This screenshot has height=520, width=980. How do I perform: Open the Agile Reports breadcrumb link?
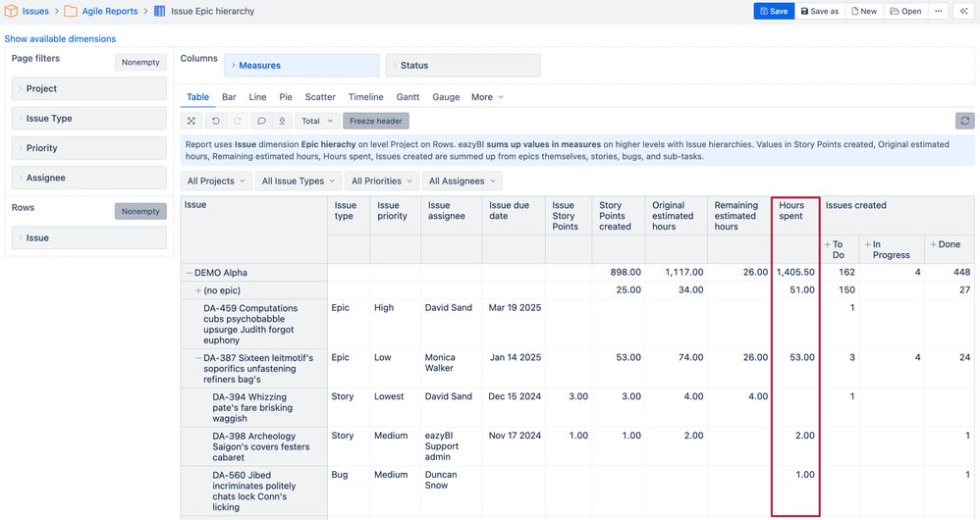[110, 11]
